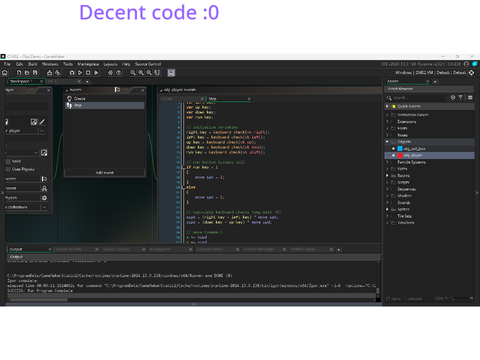Open a project via toolbar icon

point(27,73)
